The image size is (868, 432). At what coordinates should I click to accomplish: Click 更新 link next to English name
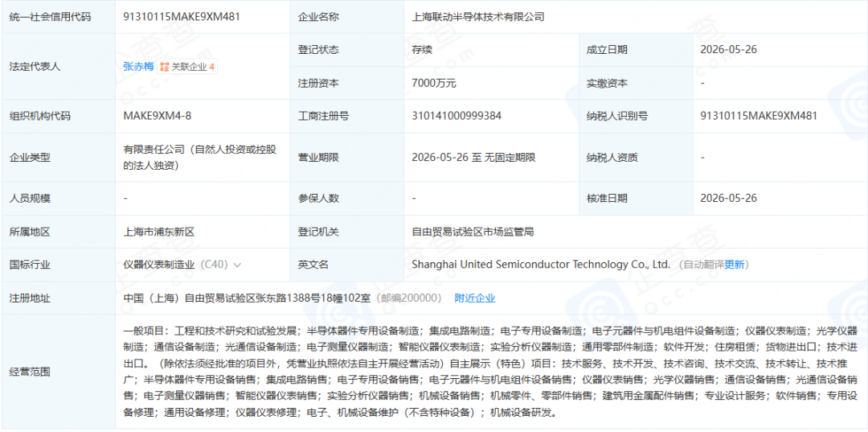coord(735,264)
